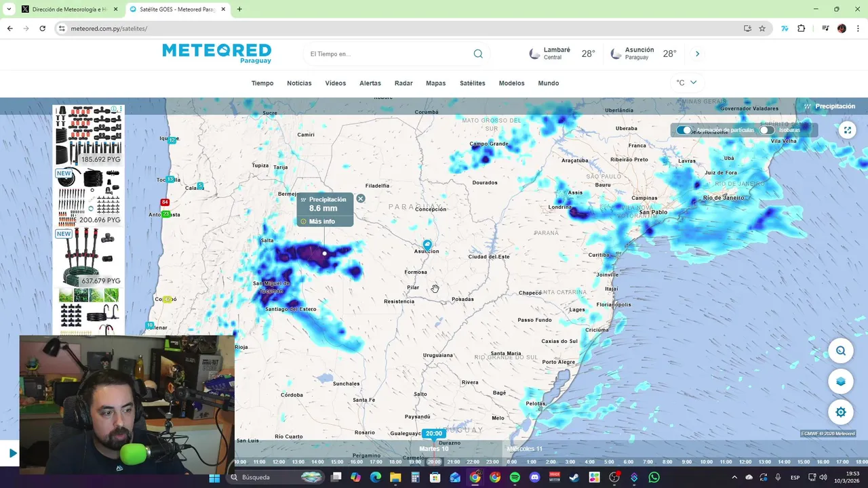Open fullscreen map mode
Viewport: 868px width, 488px height.
tap(847, 130)
